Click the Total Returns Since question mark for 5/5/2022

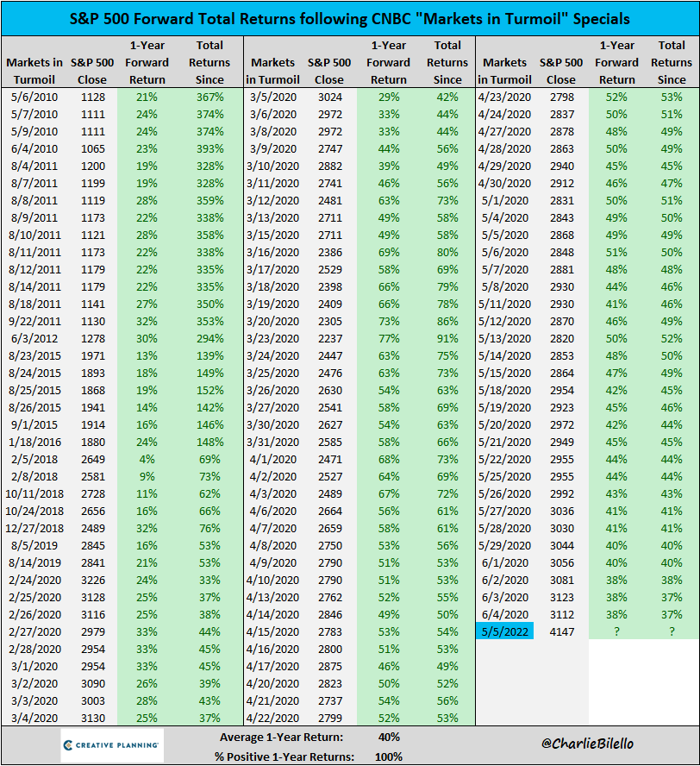point(672,631)
